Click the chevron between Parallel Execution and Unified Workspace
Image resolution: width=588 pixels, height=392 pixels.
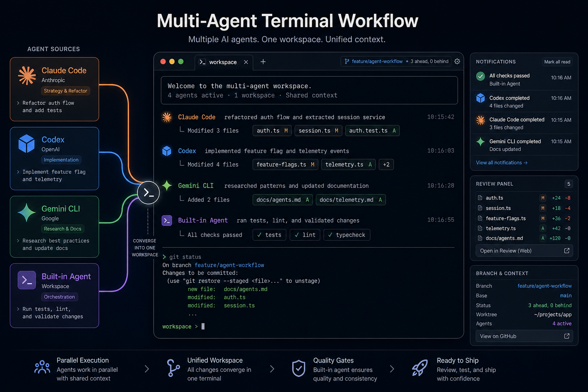(147, 369)
